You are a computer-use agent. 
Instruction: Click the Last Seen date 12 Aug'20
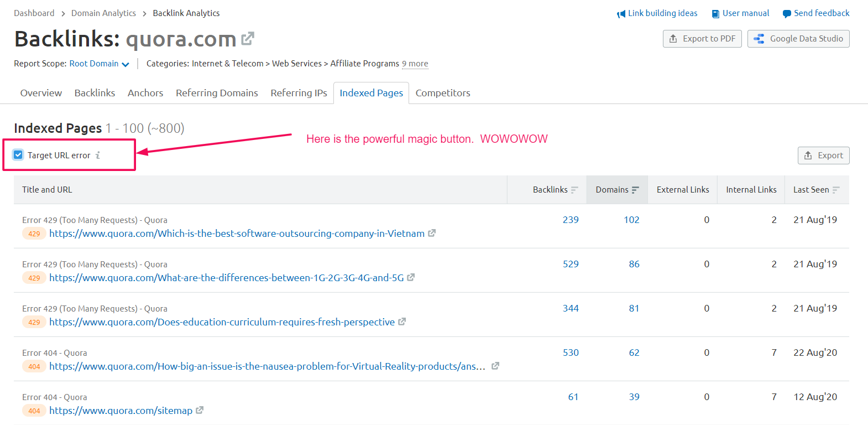point(815,397)
